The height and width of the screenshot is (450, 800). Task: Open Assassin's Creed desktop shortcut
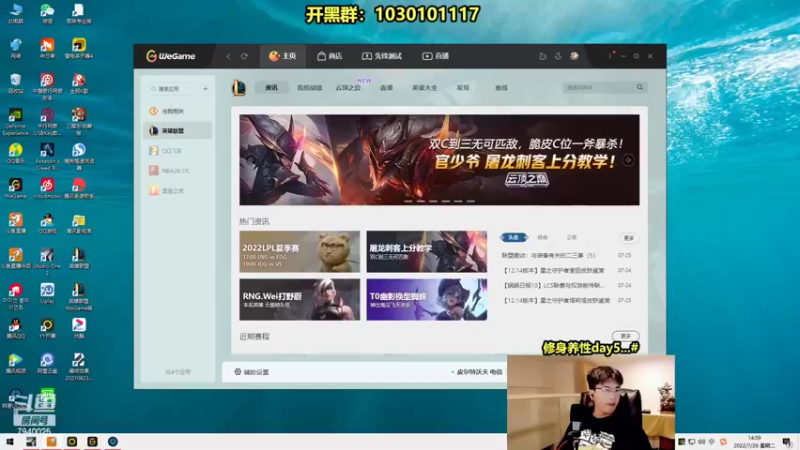[47, 157]
